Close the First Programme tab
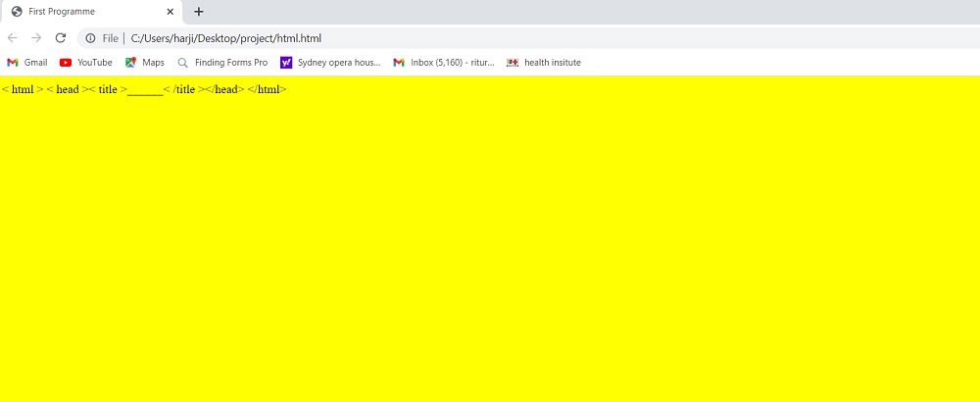Viewport: 980px width, 402px height. 171,12
